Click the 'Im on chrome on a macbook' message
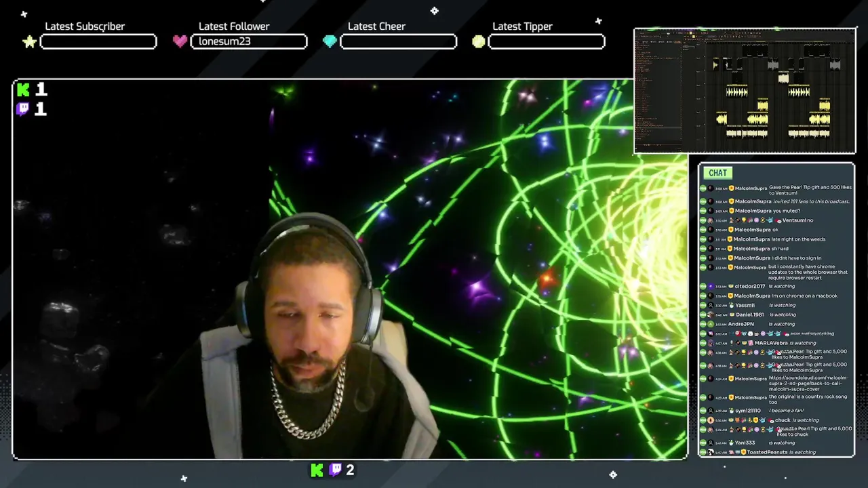Image resolution: width=868 pixels, height=488 pixels. coord(805,296)
